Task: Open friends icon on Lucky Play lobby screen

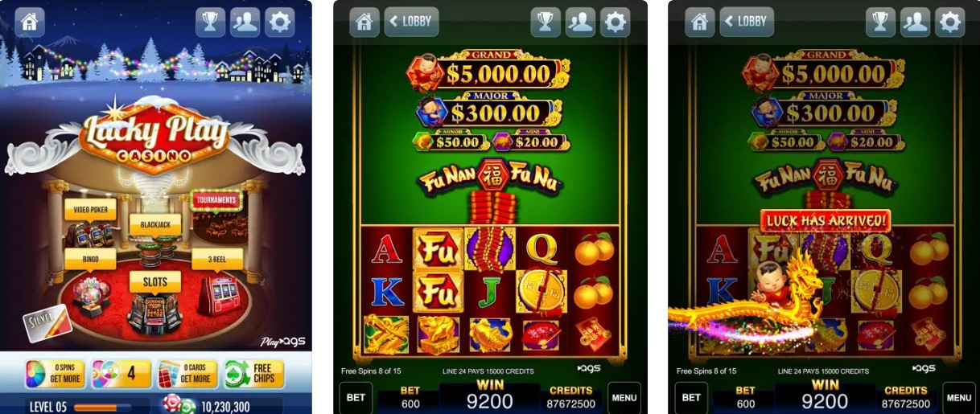Action: pos(245,22)
